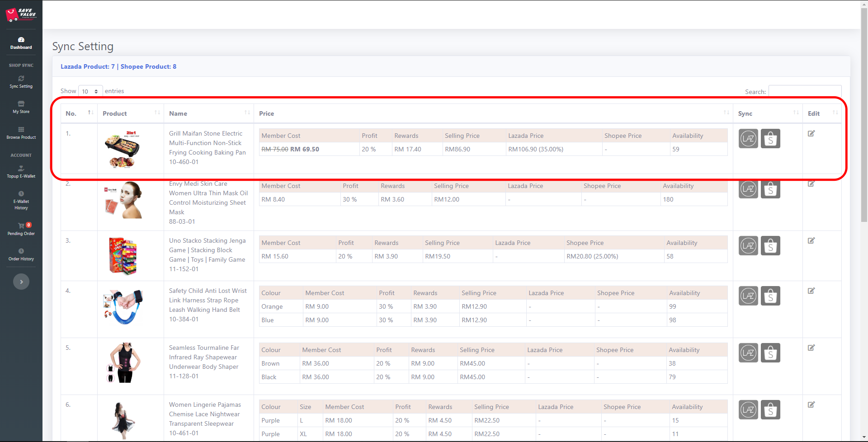The image size is (868, 442).
Task: Toggle Shopee sync for Women Lingerie Pajamas
Action: 770,410
